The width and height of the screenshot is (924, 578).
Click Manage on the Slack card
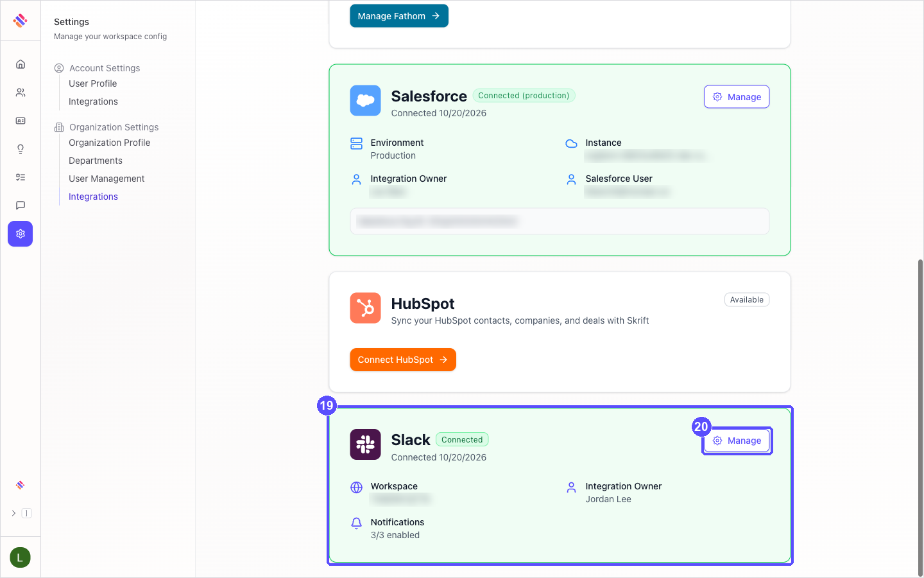point(737,441)
